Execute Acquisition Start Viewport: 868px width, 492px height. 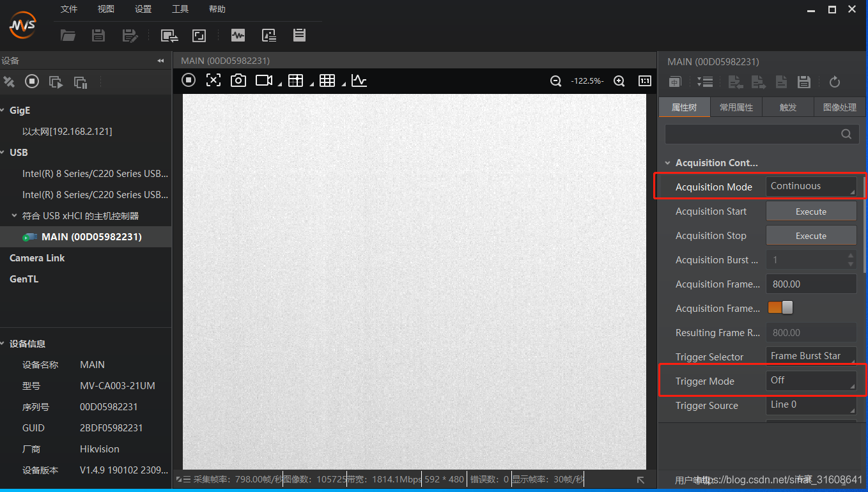811,211
